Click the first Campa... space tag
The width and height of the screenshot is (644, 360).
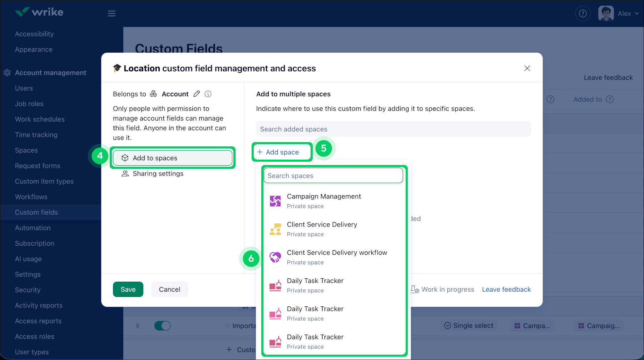pos(532,326)
